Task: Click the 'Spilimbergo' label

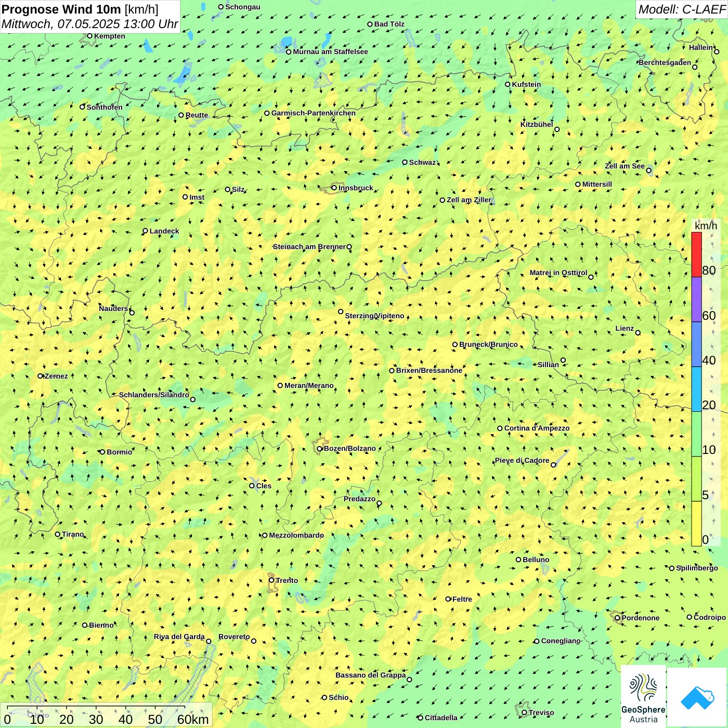Action: pyautogui.click(x=697, y=568)
